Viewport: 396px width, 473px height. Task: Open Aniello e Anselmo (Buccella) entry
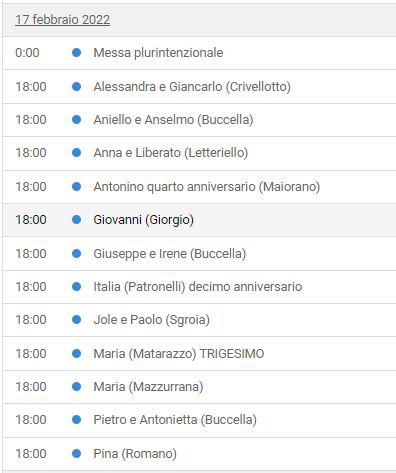(173, 120)
